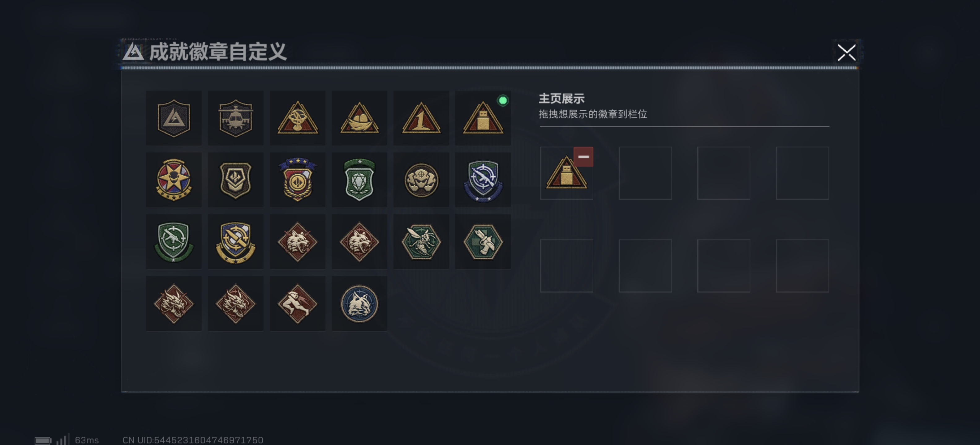This screenshot has height=445, width=980.
Task: Choose the bird nest eggs triangle badge
Action: [x=359, y=118]
